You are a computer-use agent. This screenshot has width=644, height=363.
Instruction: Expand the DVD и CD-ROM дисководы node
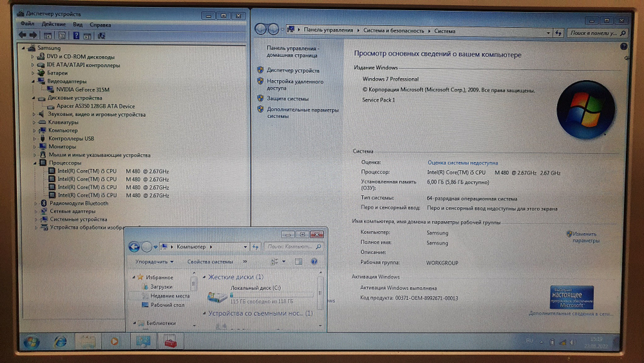33,57
